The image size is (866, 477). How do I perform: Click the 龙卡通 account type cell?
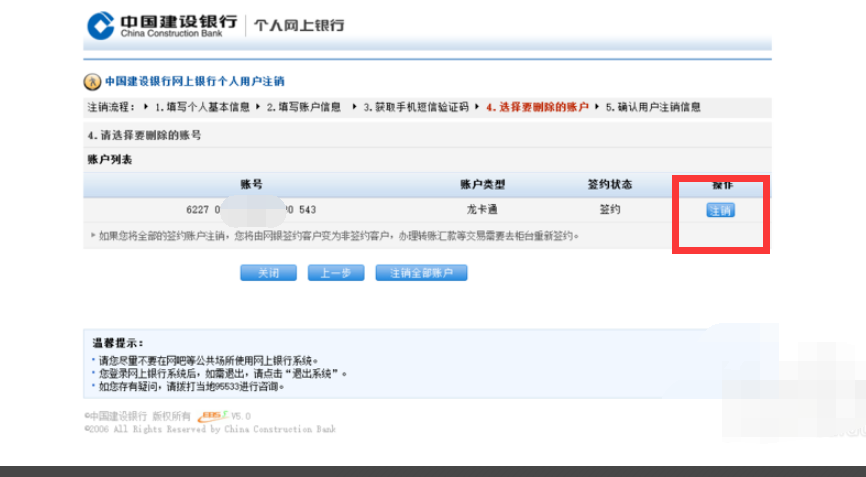point(482,210)
